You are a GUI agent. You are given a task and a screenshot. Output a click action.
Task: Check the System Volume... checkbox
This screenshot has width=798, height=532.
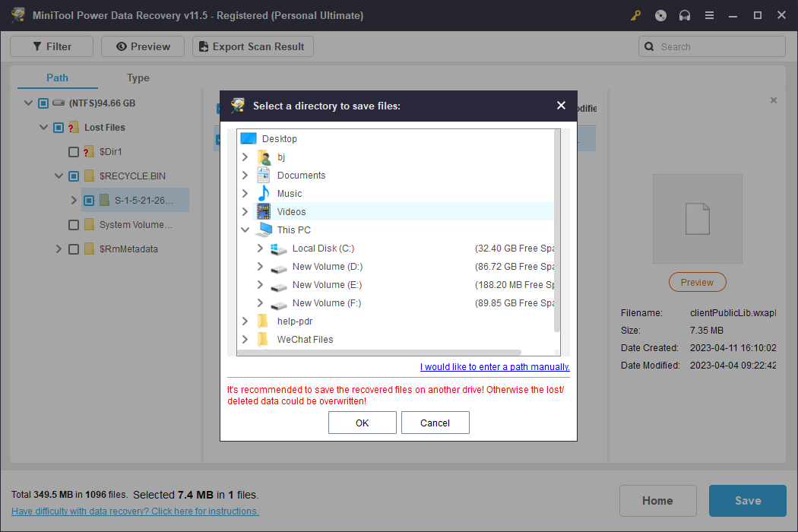click(x=74, y=224)
